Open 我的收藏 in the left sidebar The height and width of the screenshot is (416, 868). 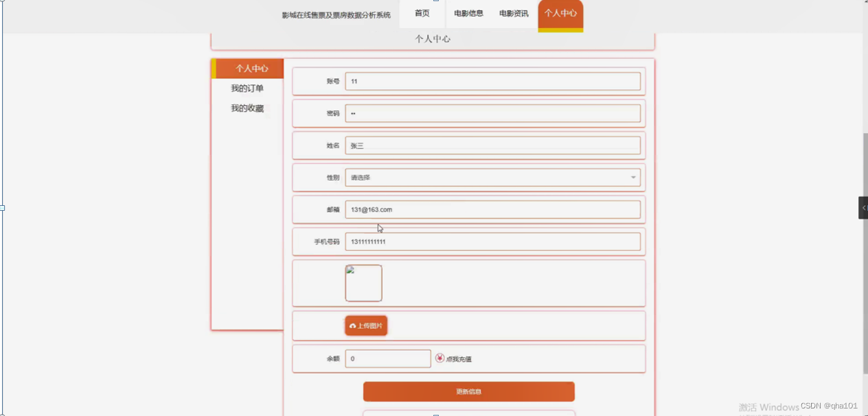[247, 108]
